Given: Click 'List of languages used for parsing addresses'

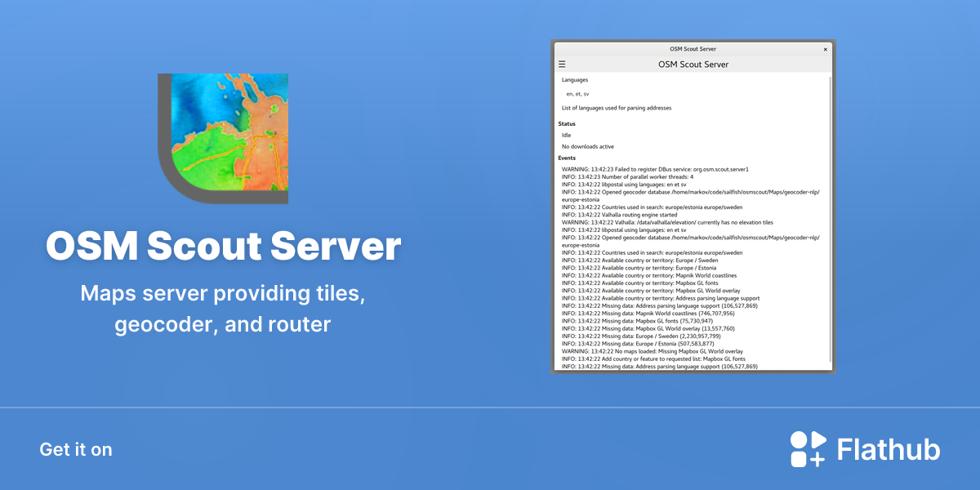Looking at the screenshot, I should tap(617, 108).
